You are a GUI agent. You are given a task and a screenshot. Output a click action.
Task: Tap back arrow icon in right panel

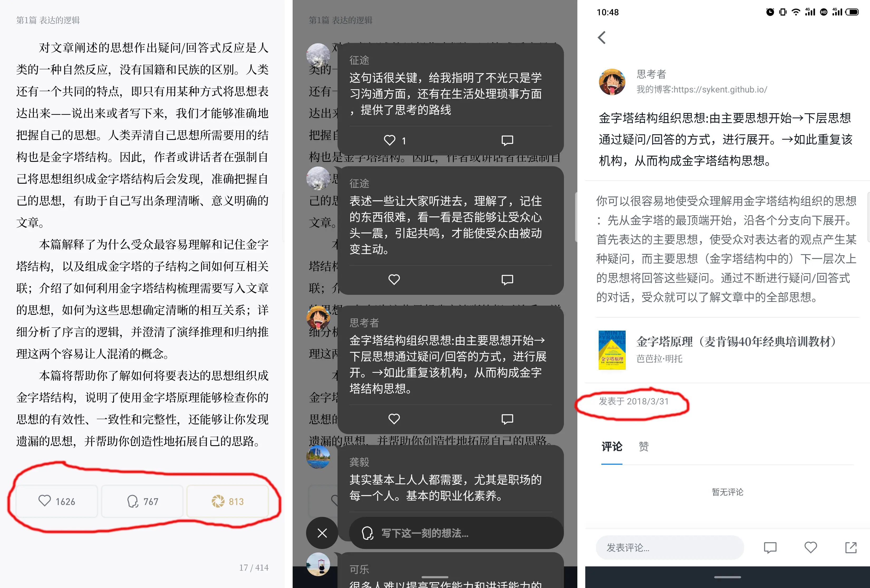(604, 37)
